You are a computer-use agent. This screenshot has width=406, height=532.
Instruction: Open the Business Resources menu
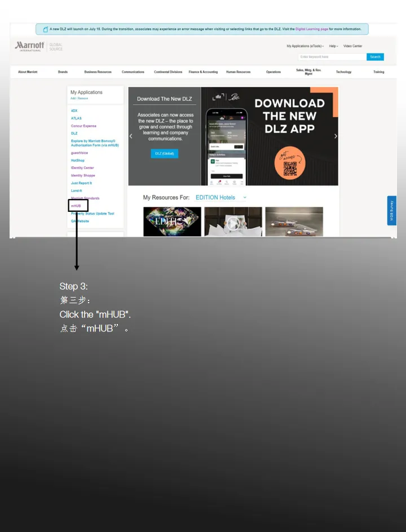(x=98, y=72)
